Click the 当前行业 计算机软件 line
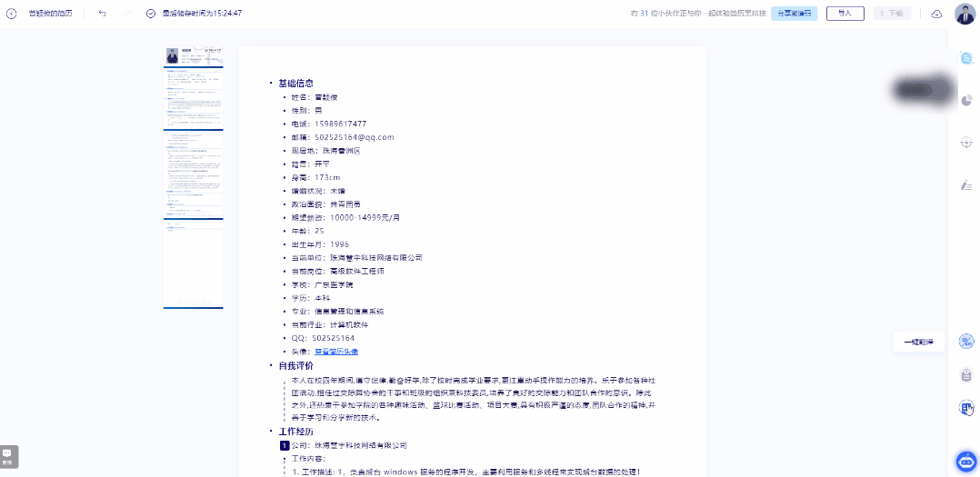This screenshot has width=980, height=477. tap(330, 324)
